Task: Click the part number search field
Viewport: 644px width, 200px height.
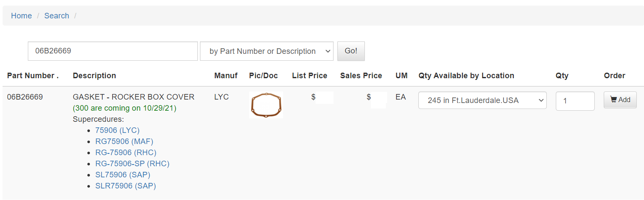Action: point(113,51)
